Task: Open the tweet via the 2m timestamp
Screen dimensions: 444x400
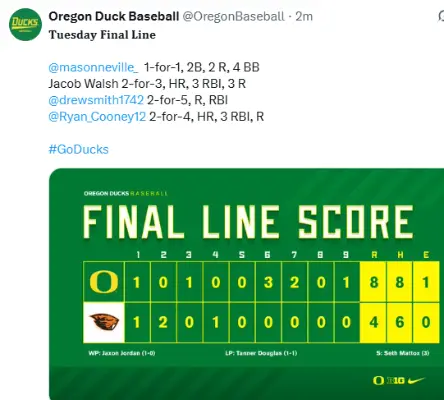Action: click(x=304, y=16)
